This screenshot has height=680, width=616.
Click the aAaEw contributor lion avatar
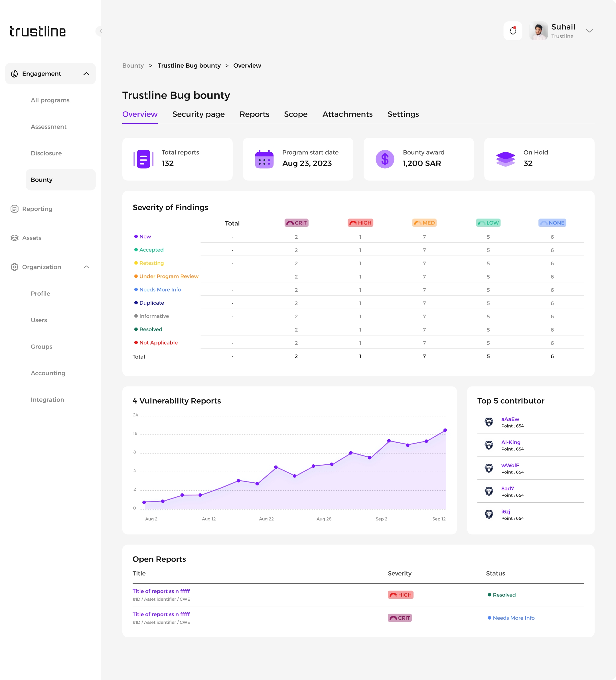pos(489,422)
